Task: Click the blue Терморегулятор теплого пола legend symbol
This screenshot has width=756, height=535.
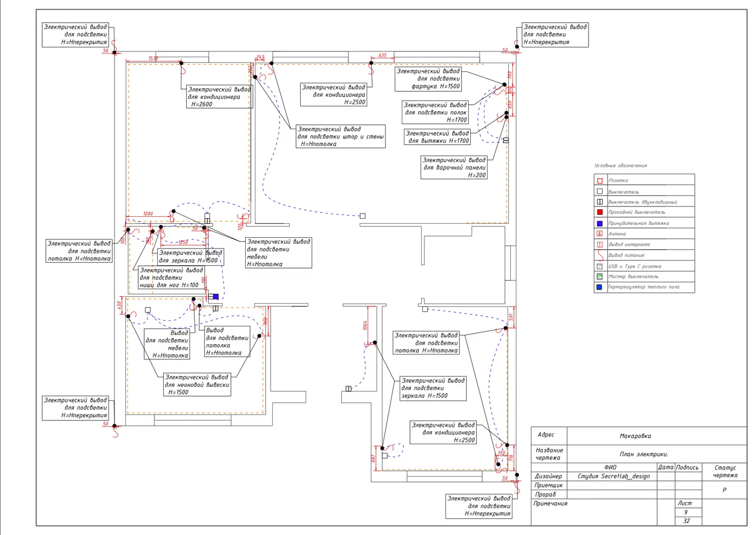Action: click(x=599, y=287)
